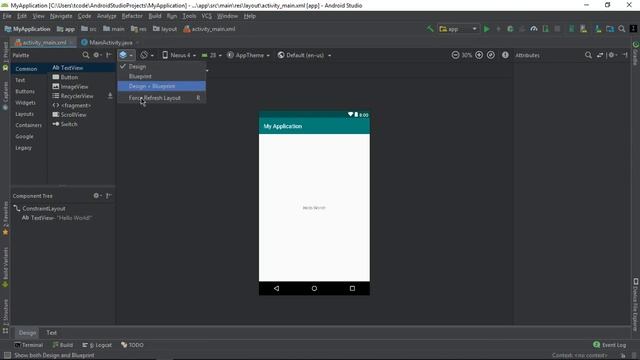Screen dimensions: 640x360
Task: Open the app run configuration dropdown
Action: (x=458, y=29)
